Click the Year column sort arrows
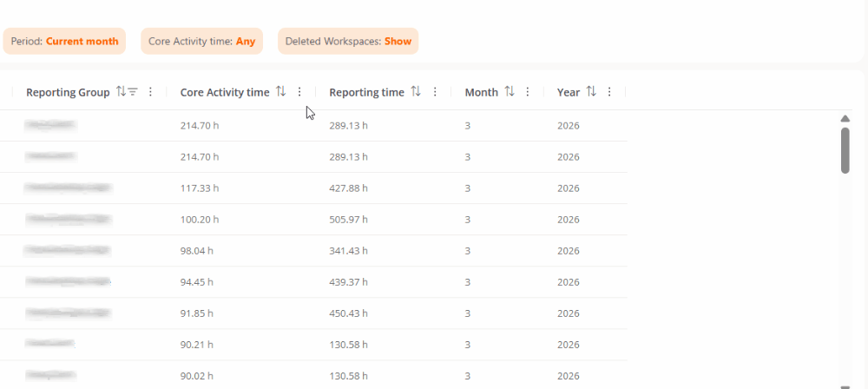The height and width of the screenshot is (389, 868). (x=591, y=92)
